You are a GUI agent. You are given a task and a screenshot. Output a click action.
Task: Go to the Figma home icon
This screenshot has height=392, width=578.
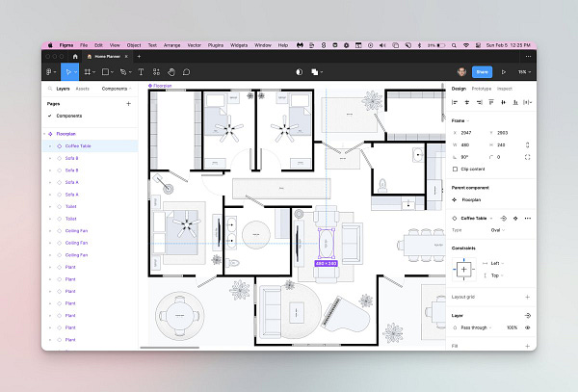point(75,57)
